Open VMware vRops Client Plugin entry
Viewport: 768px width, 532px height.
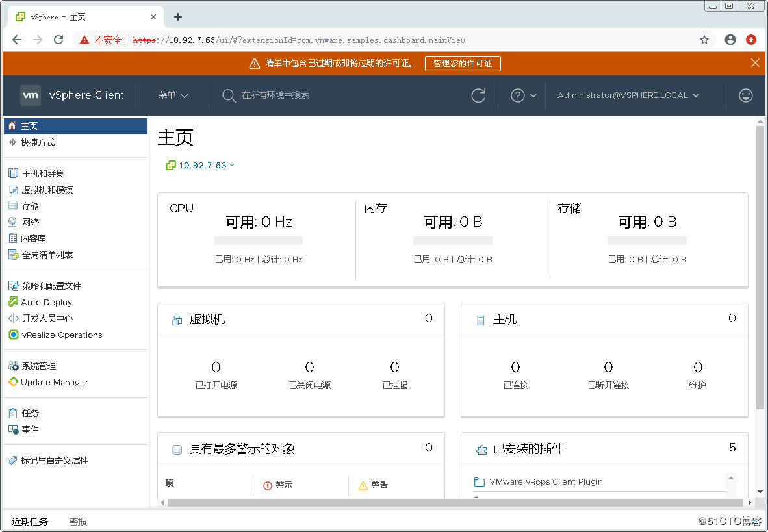point(546,481)
